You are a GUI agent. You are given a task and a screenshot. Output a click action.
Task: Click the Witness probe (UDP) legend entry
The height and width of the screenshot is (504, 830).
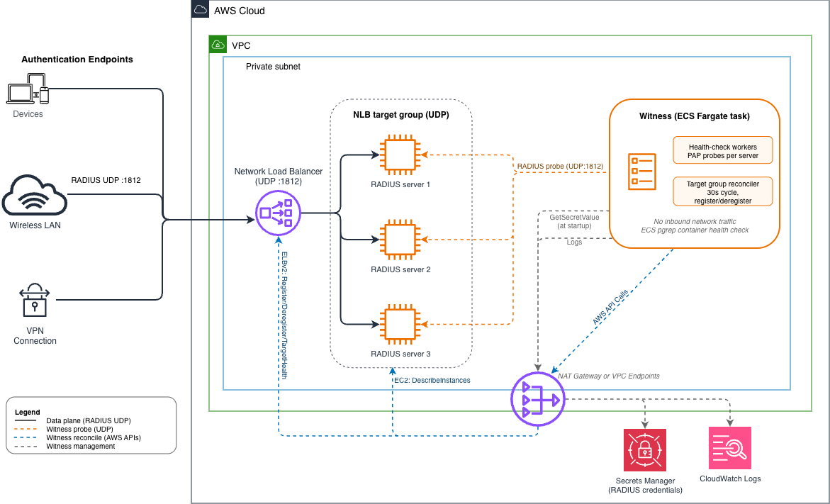[79, 429]
